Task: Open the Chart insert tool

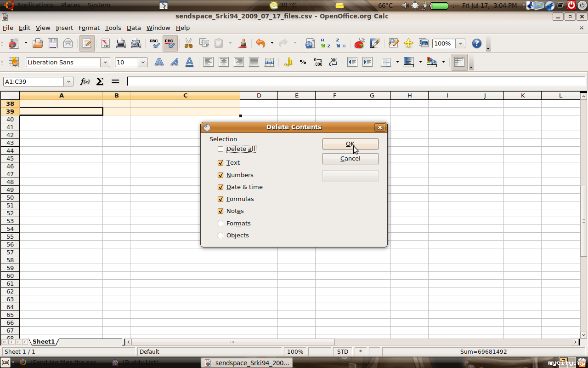Action: coord(359,44)
